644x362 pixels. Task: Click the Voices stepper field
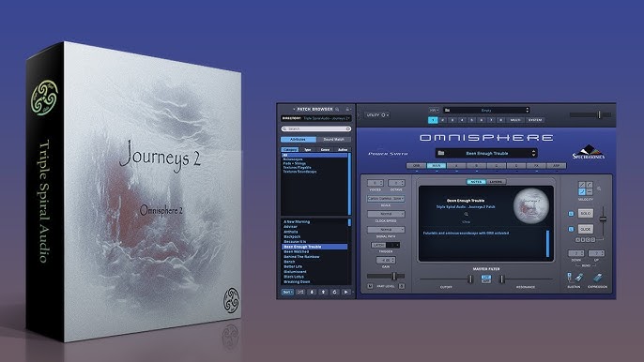coord(376,183)
